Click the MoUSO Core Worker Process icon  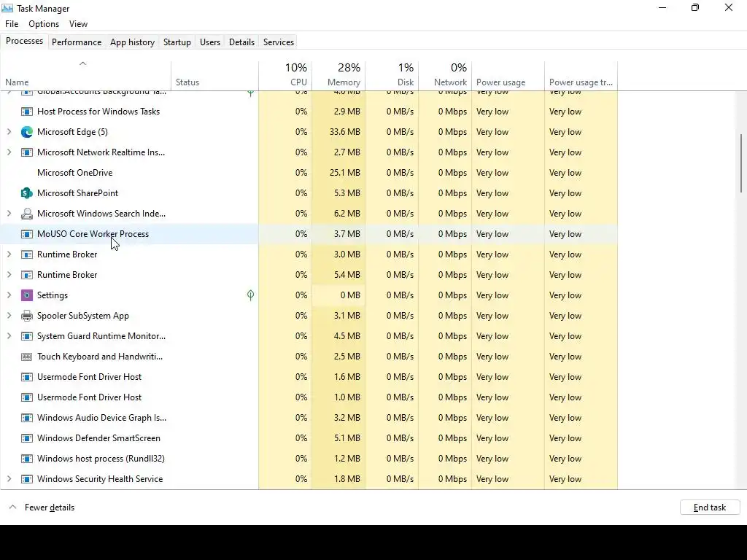(27, 234)
